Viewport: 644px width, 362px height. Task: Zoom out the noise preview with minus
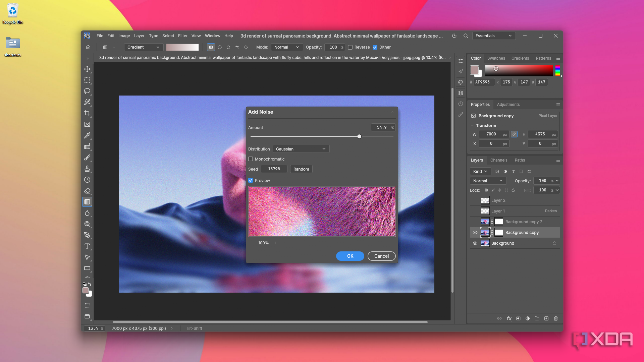[x=252, y=243]
